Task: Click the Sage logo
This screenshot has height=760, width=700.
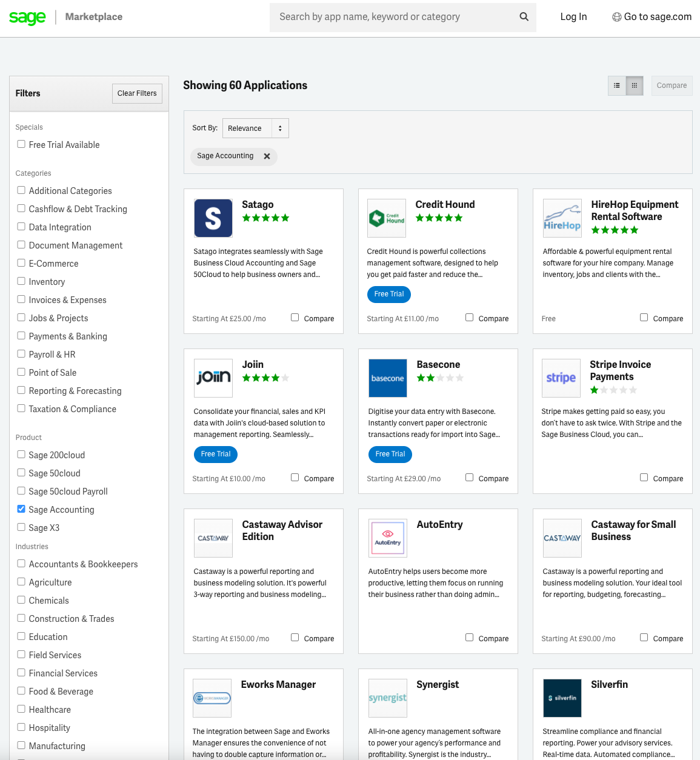Action: pos(27,17)
